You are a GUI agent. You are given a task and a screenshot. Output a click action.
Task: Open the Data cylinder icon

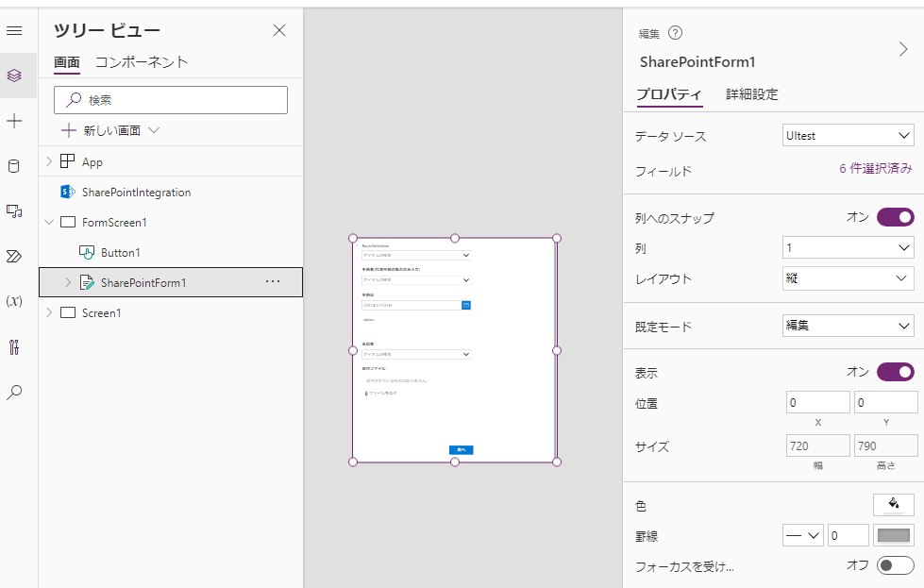pos(14,166)
